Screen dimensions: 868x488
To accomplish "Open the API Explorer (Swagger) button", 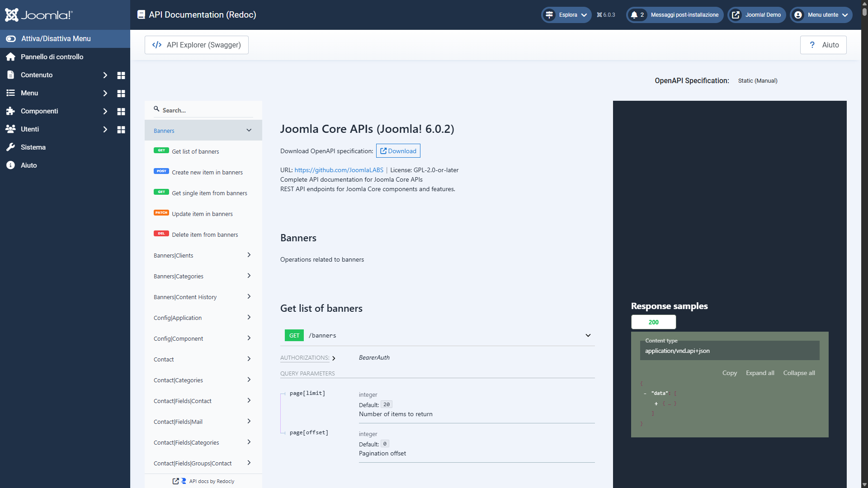I will point(196,45).
